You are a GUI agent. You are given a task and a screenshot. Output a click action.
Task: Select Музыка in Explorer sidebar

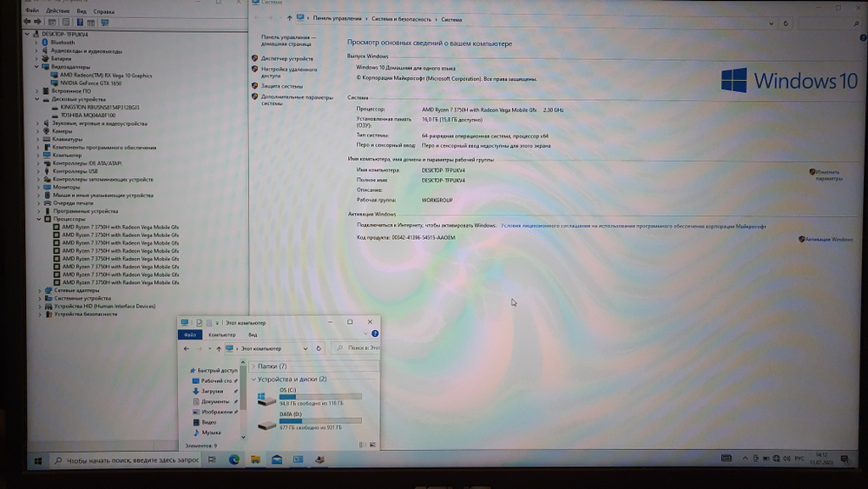click(211, 433)
